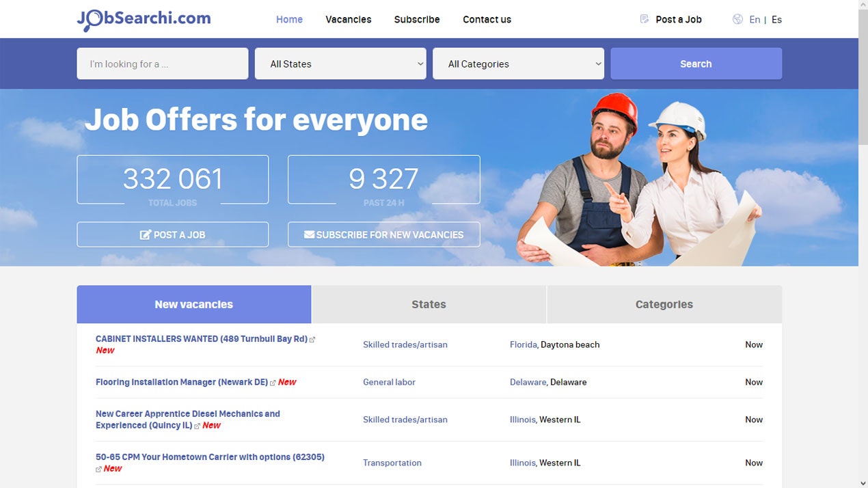Click the globe language icon
Viewport: 868px width, 488px height.
[737, 19]
